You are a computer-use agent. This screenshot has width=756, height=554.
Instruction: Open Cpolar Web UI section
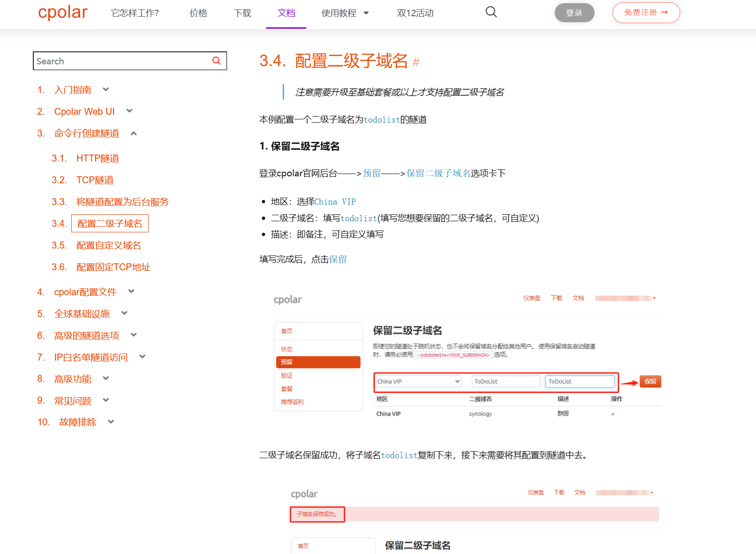coord(84,112)
